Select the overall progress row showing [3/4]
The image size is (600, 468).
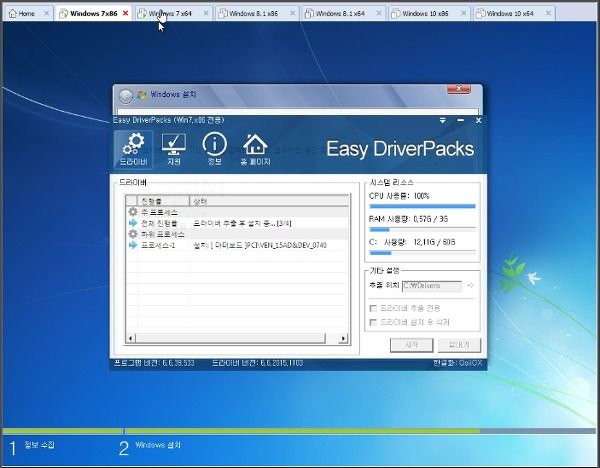click(x=237, y=223)
